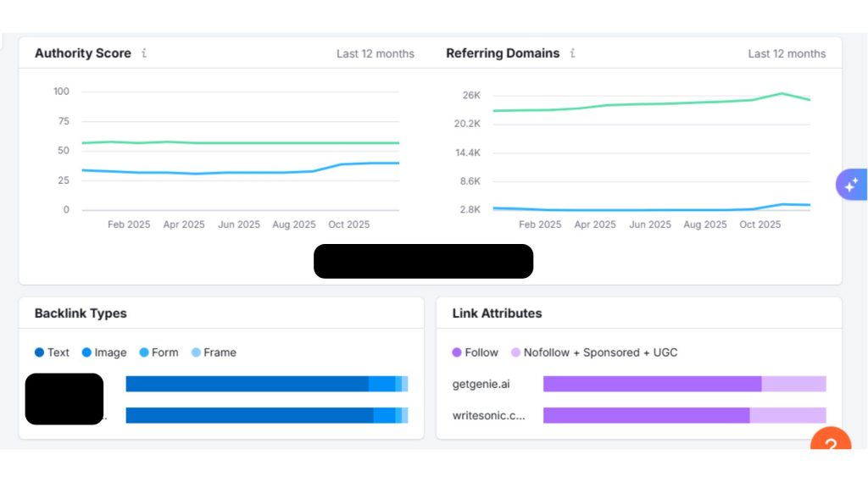Click the purple Follow bar for getgenie.ai
The width and height of the screenshot is (868, 488).
coord(653,384)
